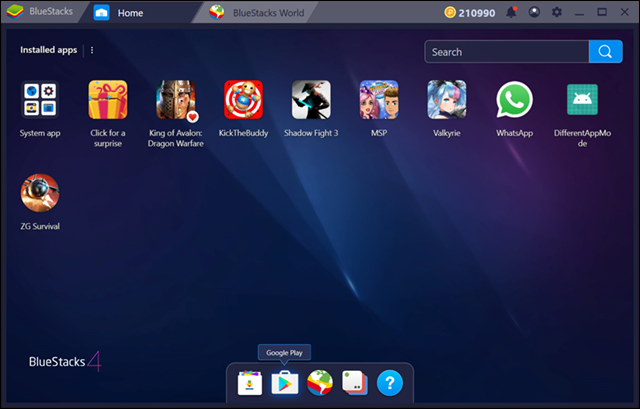This screenshot has width=640, height=409.
Task: Launch King of Avalon: Dragon Warfare
Action: 176,100
